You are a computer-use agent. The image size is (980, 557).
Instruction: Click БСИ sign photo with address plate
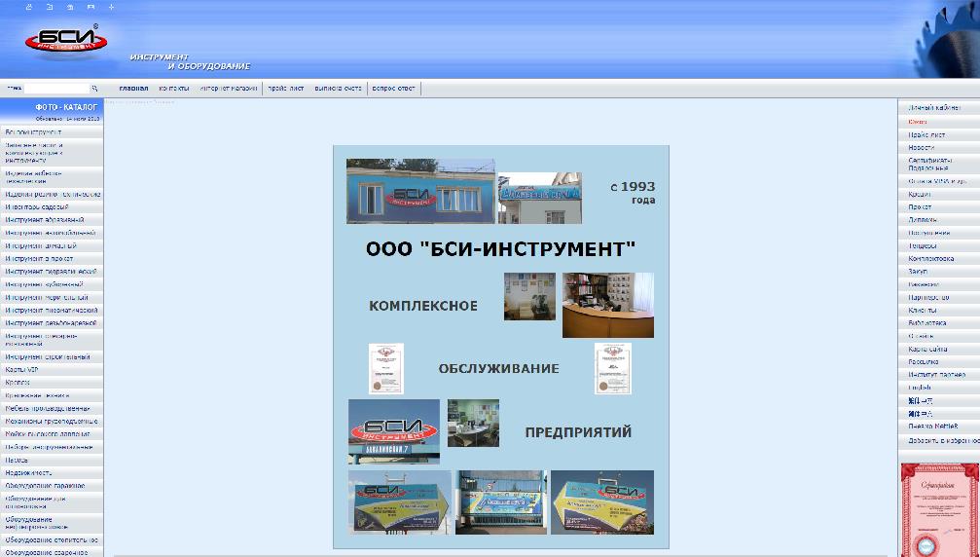[x=394, y=432]
